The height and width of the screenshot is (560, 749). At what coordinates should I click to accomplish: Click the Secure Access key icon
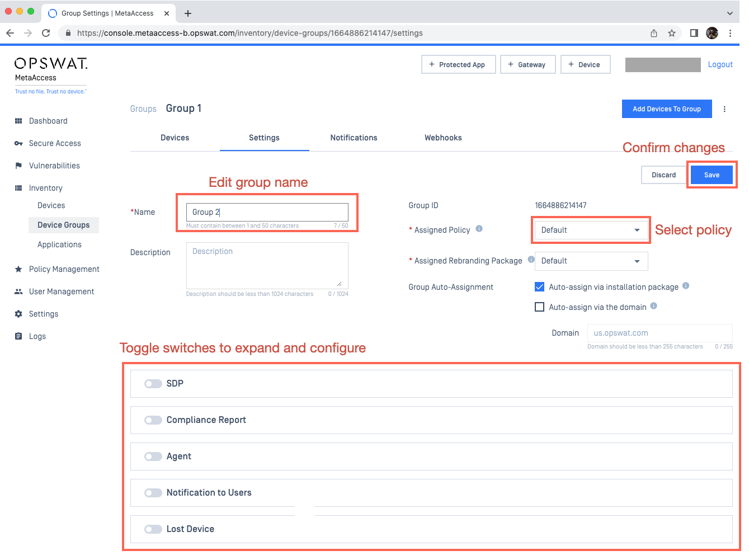point(18,143)
